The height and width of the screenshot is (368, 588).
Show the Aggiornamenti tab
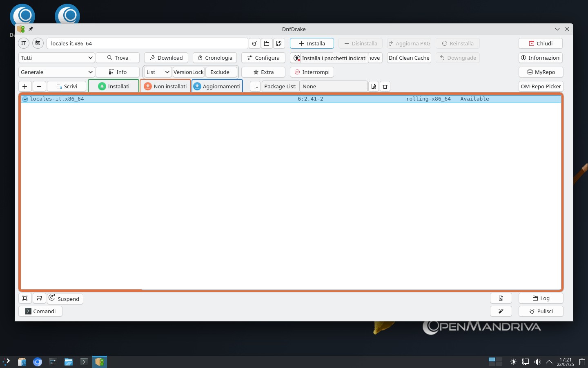[217, 86]
